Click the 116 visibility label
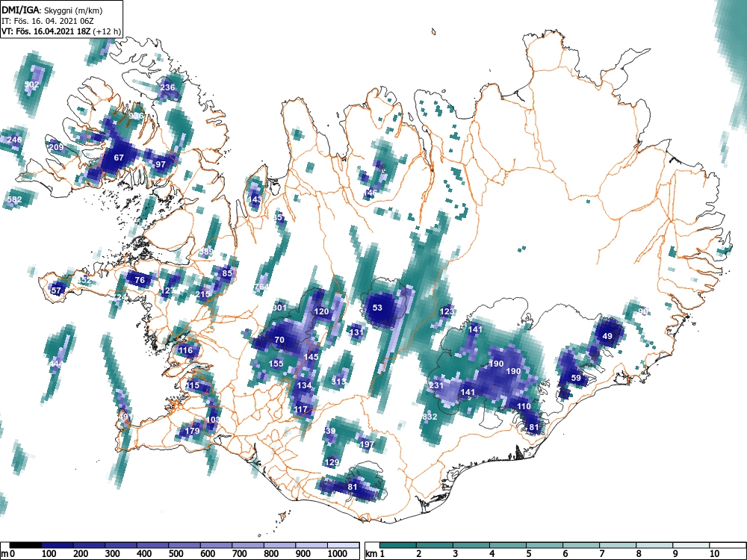 coord(185,350)
